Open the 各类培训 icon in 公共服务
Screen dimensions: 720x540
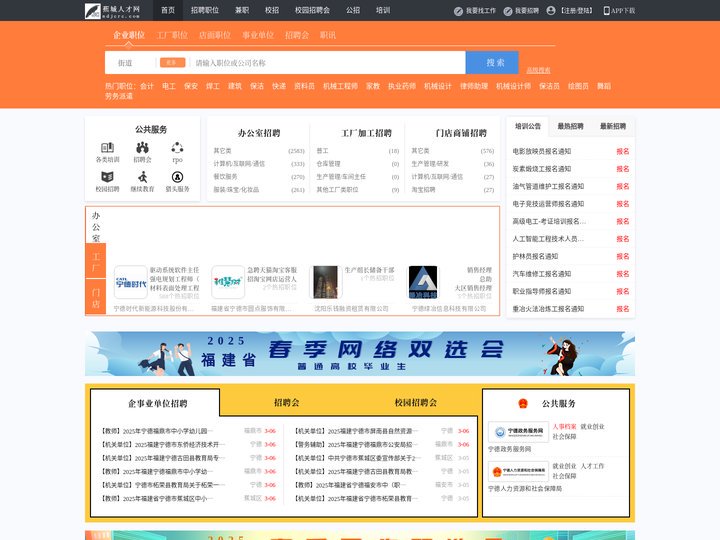pos(107,147)
